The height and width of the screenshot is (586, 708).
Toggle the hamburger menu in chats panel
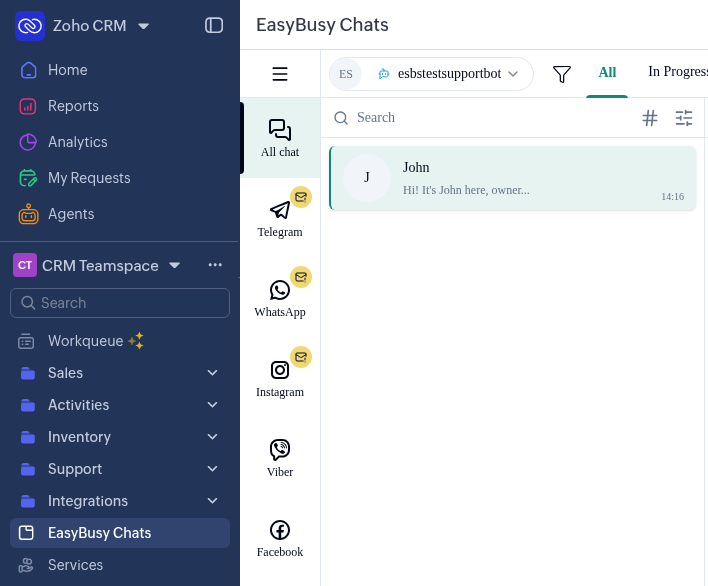click(280, 74)
